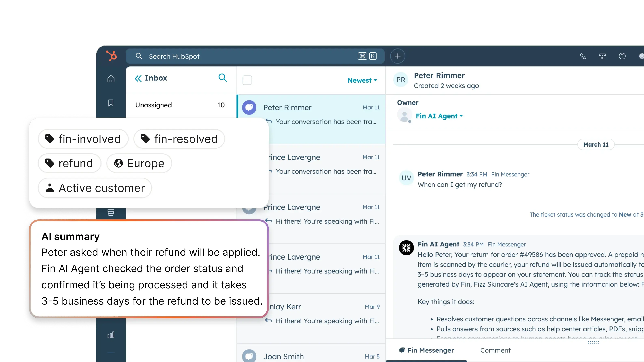This screenshot has height=362, width=644.
Task: Click the chat bubble icon beside Joan Smith
Action: [249, 356]
